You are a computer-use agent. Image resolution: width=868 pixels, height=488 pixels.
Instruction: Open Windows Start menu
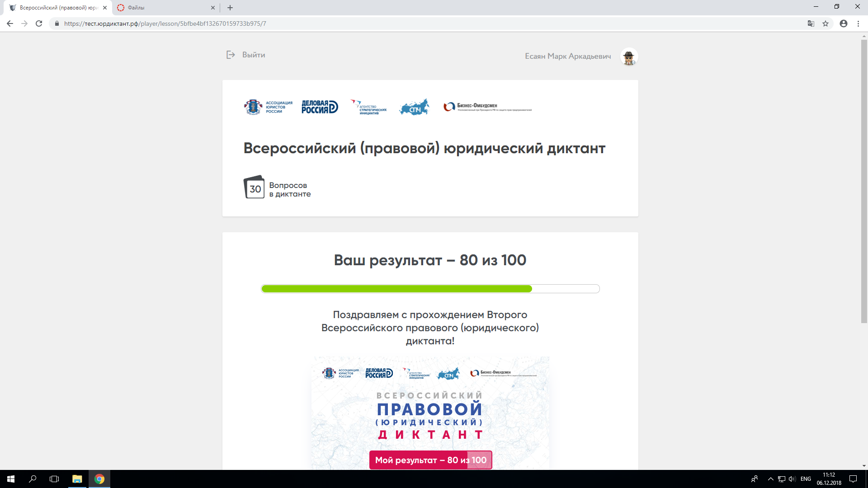pos(11,479)
